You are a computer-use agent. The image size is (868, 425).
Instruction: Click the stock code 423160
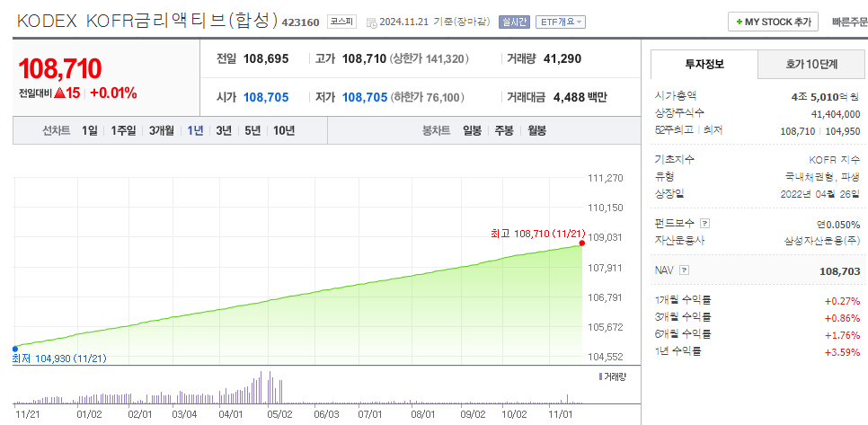point(301,22)
